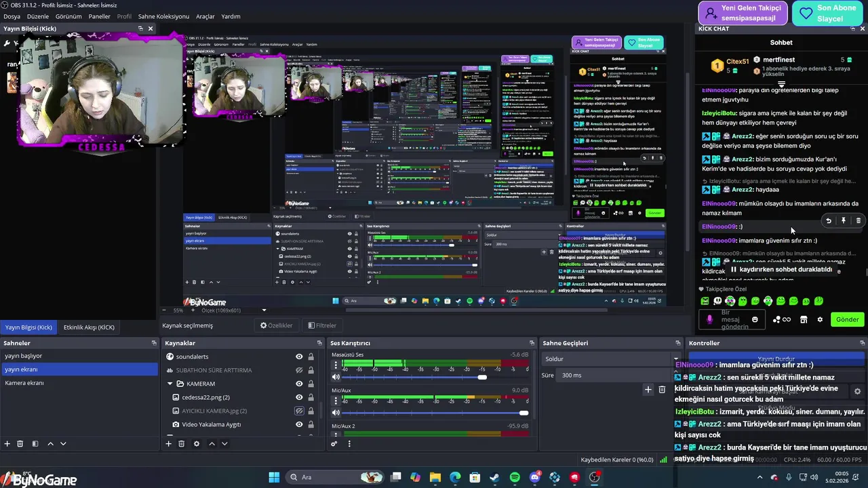The height and width of the screenshot is (488, 868).
Task: Pop out the Ses Karıştırıcı dock panel
Action: coord(532,343)
